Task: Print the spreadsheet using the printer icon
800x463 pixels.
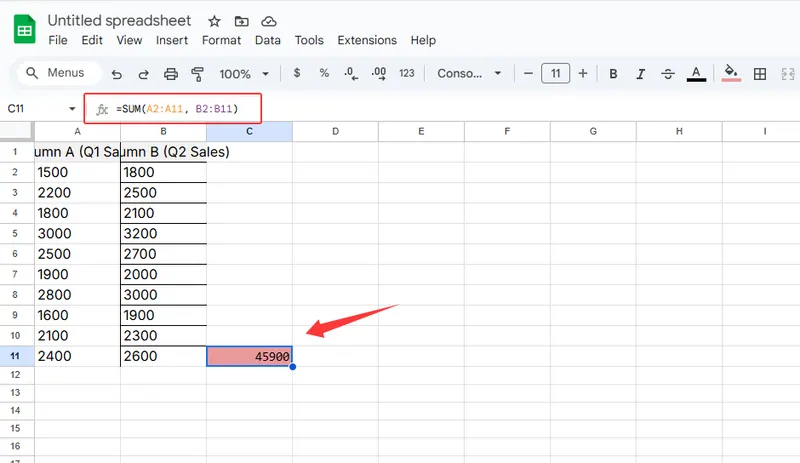Action: point(170,74)
